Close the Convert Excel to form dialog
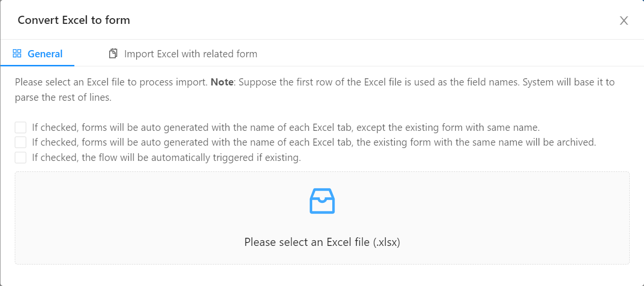This screenshot has height=286, width=644. (x=624, y=21)
